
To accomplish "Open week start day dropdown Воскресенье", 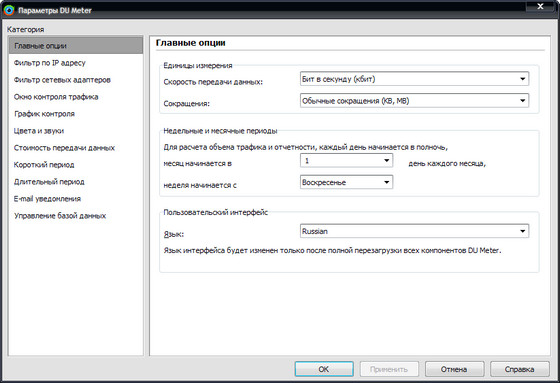I will tap(346, 182).
